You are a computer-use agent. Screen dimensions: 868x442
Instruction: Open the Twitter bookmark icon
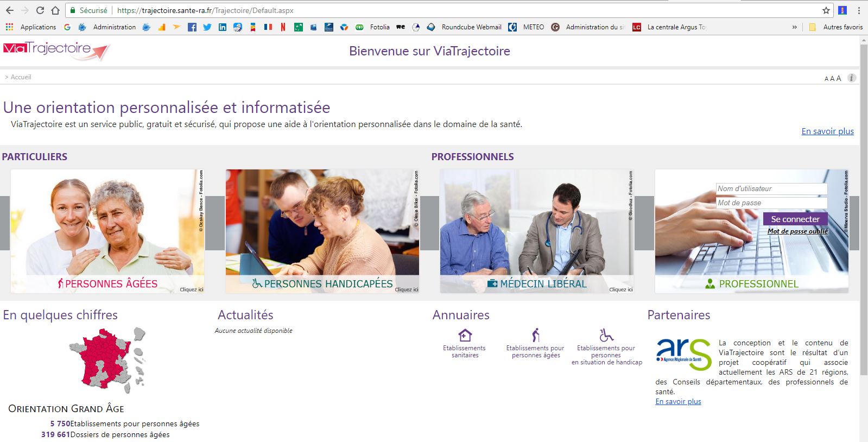point(207,27)
